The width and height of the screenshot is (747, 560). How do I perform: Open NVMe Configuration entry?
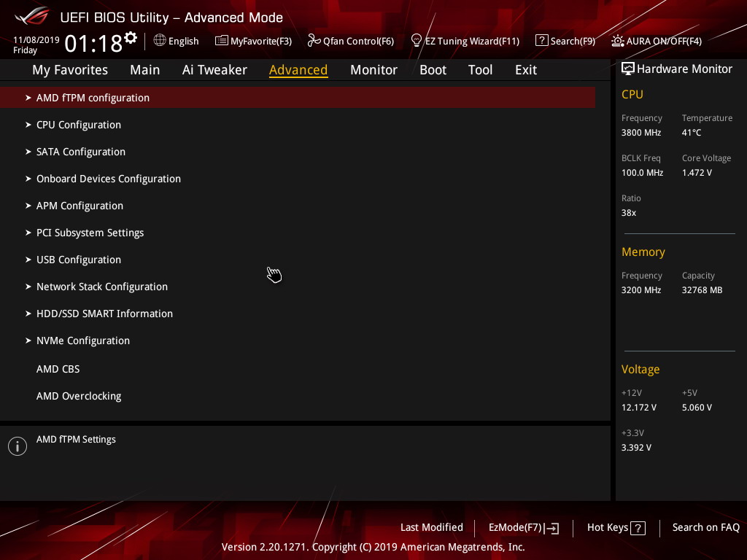point(83,341)
